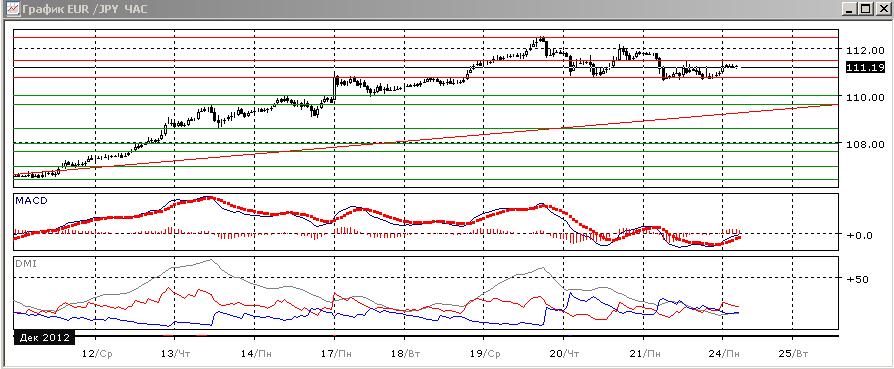The width and height of the screenshot is (894, 369).
Task: Click the MACD indicator label
Action: click(x=31, y=201)
